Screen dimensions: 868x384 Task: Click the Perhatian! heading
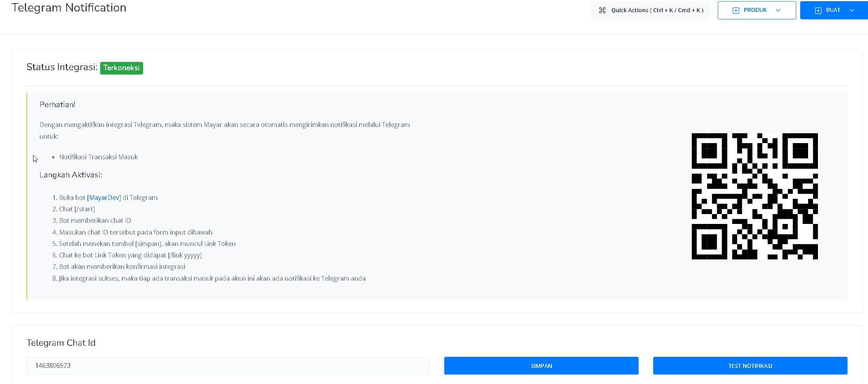(x=57, y=104)
